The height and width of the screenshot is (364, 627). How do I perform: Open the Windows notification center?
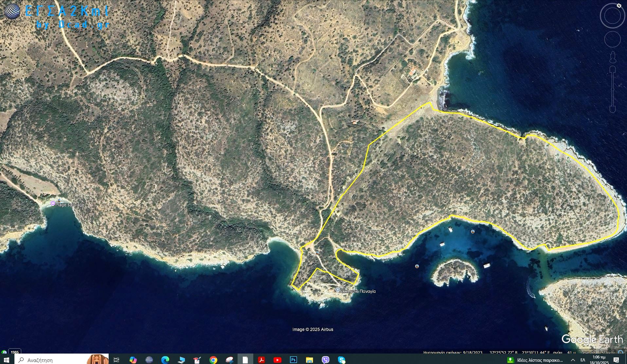(616, 360)
